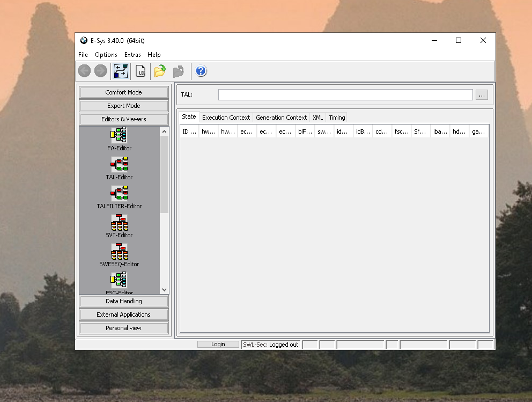Open the Options menu
The image size is (532, 402).
click(x=106, y=55)
